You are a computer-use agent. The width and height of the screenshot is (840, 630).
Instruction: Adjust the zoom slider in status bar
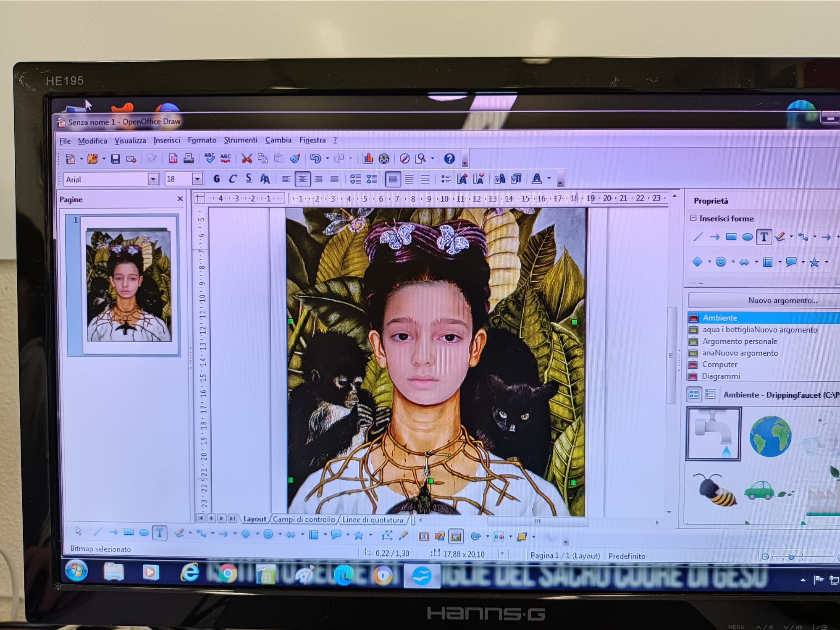point(791,557)
